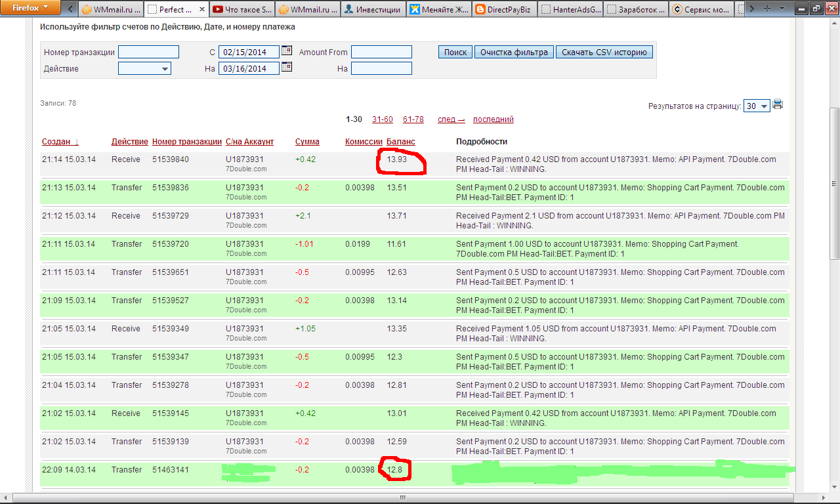This screenshot has width=840, height=504.
Task: Click the timestamp 21:09 15.03.14
Action: (69, 301)
